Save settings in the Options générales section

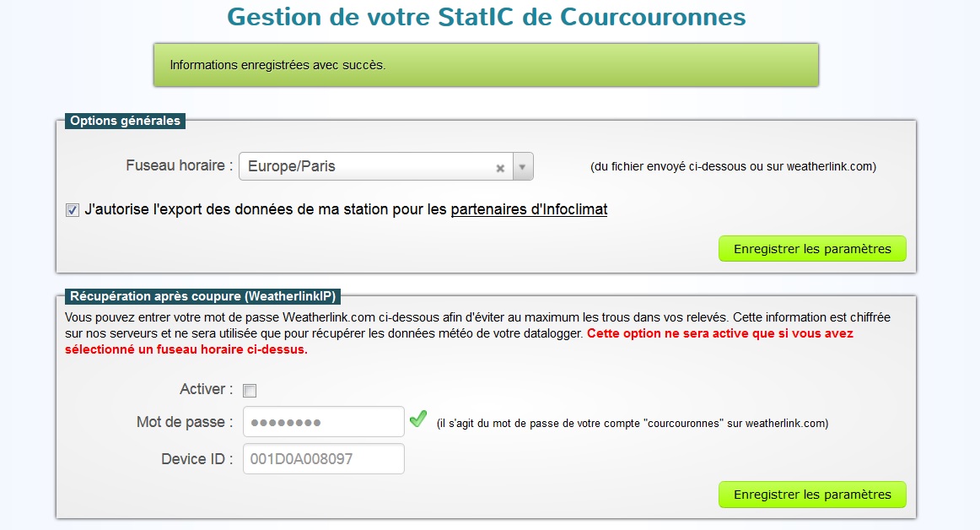[x=812, y=249]
